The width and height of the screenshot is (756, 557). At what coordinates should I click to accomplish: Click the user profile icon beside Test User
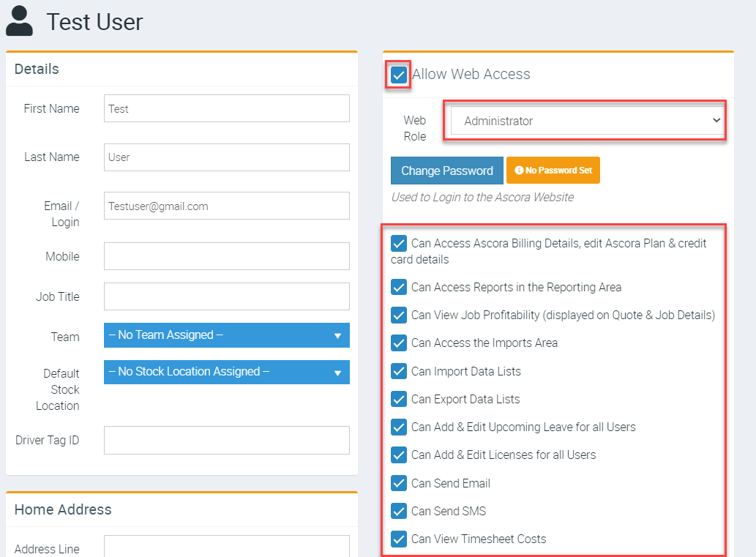pos(20,21)
